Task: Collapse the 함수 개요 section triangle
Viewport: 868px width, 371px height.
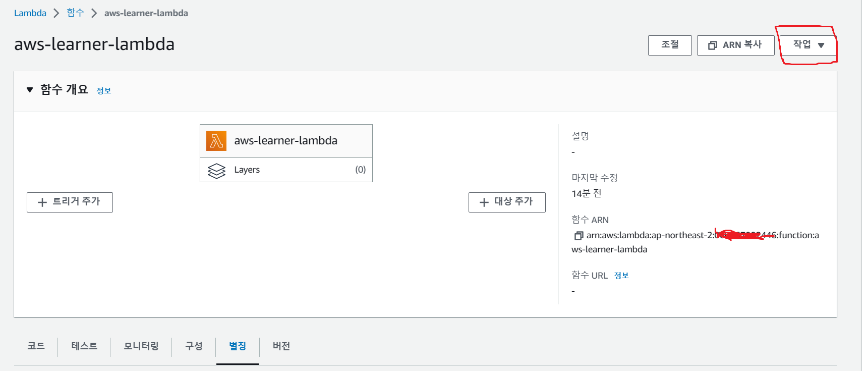Action: 30,90
